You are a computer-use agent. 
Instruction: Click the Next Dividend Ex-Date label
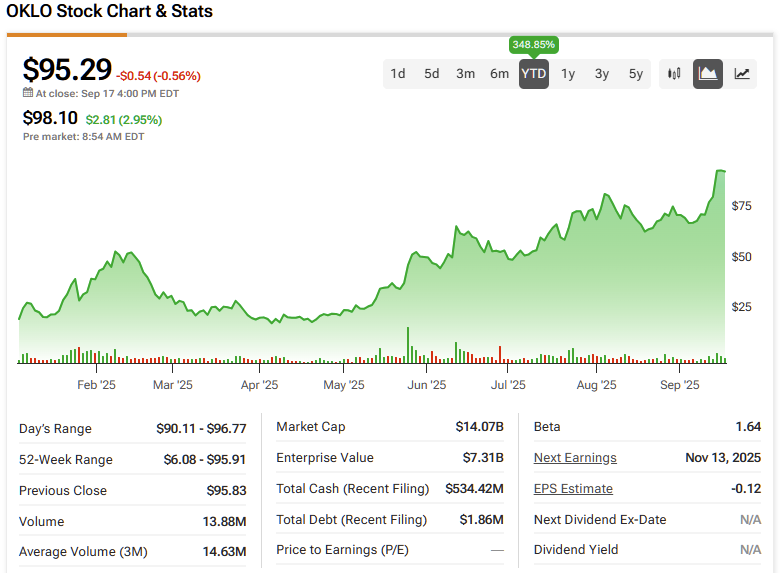[x=600, y=520]
